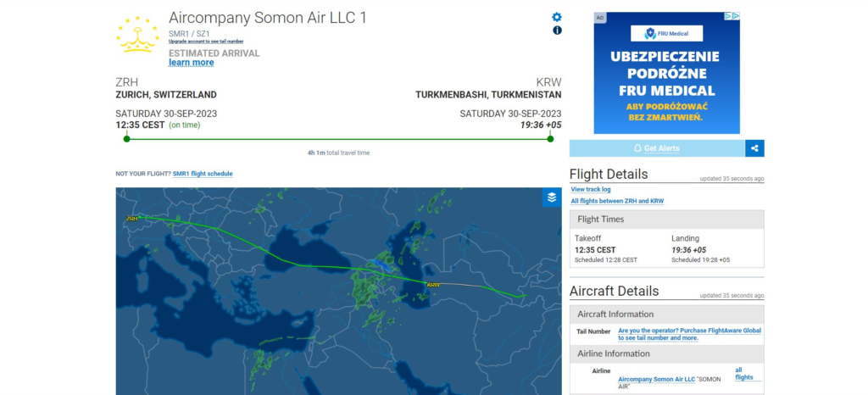The image size is (868, 395).
Task: Open SMR1 flight schedule link
Action: tap(203, 174)
